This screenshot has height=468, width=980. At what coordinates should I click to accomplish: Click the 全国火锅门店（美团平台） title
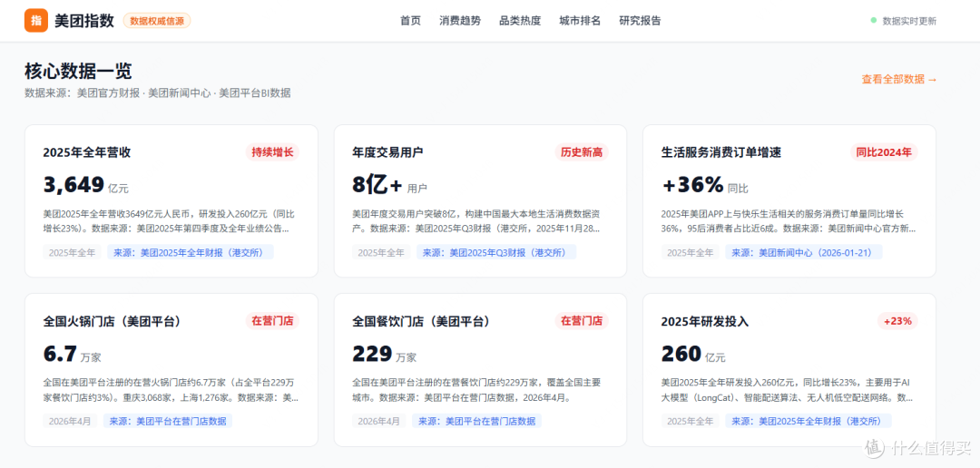tap(112, 321)
